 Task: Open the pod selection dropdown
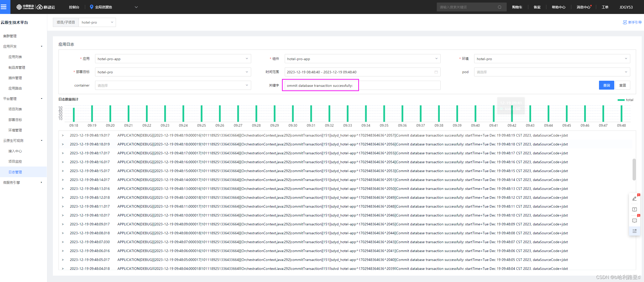pyautogui.click(x=552, y=72)
